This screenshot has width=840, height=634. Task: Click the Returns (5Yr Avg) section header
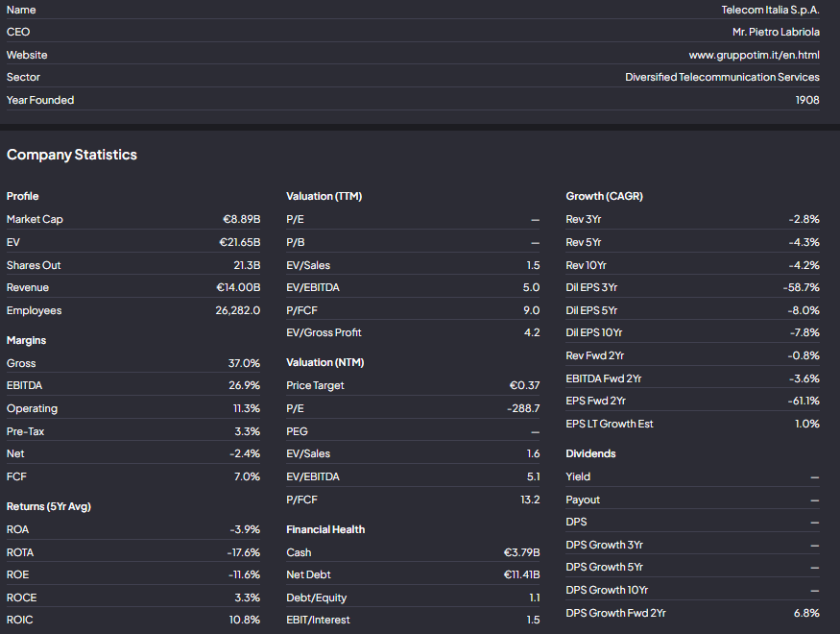tap(49, 506)
